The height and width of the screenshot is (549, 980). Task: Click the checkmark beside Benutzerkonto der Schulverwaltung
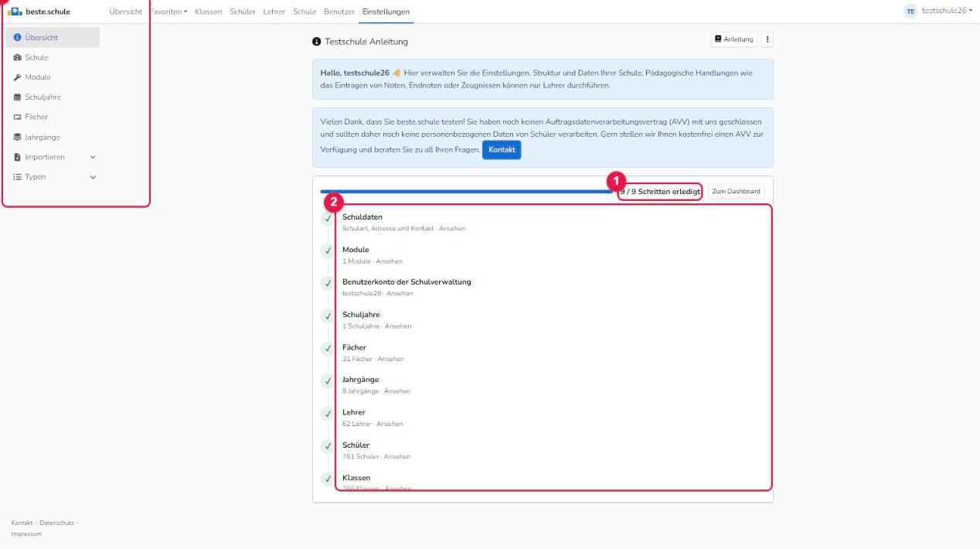[x=328, y=284]
